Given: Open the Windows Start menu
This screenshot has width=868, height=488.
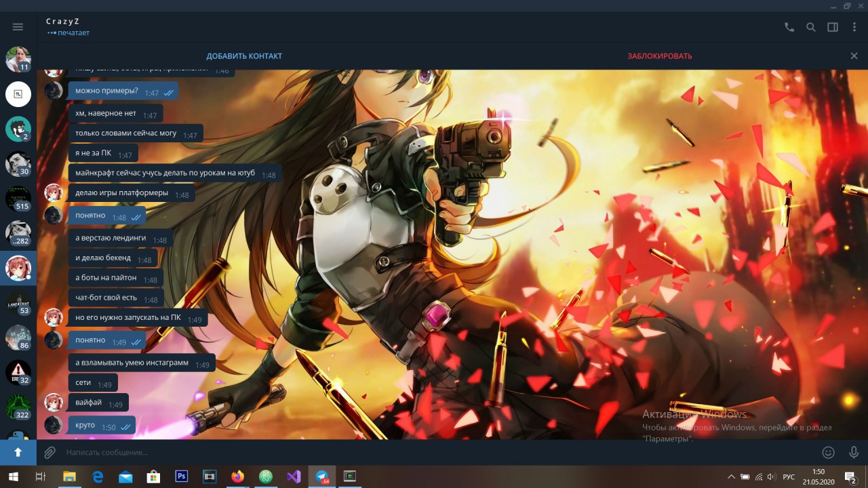Looking at the screenshot, I should click(x=13, y=476).
